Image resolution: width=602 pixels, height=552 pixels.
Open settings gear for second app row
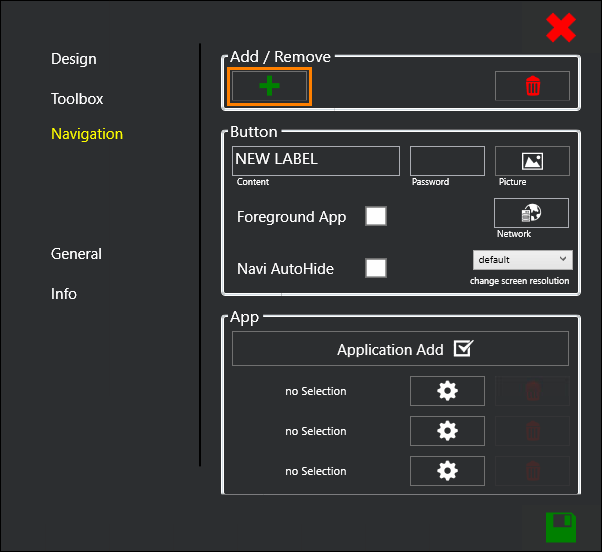pyautogui.click(x=447, y=431)
